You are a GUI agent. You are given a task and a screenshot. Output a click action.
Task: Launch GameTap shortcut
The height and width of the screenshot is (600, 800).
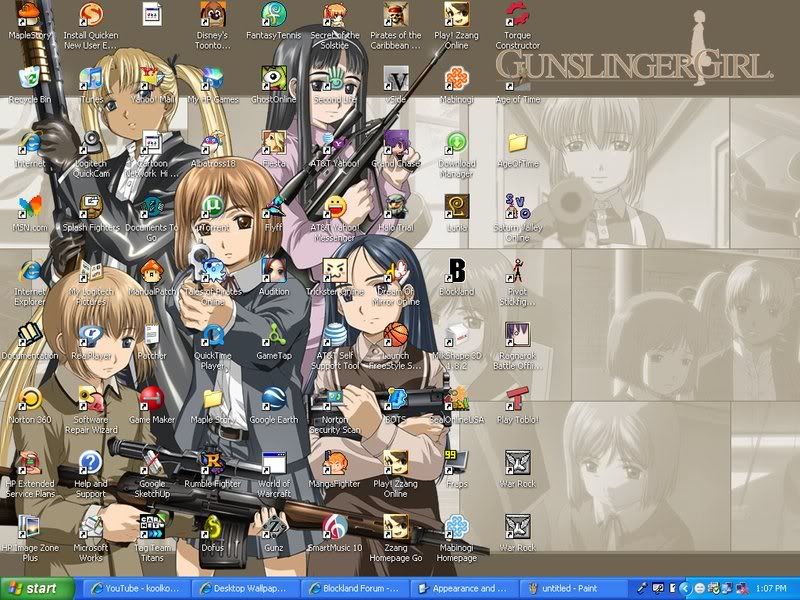274,335
